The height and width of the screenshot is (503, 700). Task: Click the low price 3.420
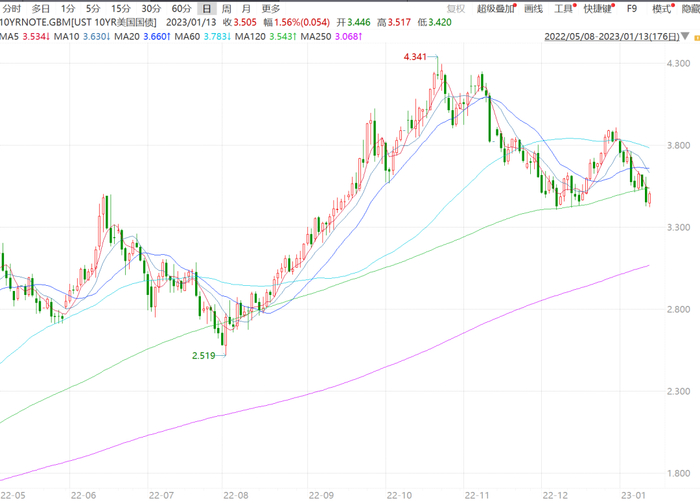[440, 22]
